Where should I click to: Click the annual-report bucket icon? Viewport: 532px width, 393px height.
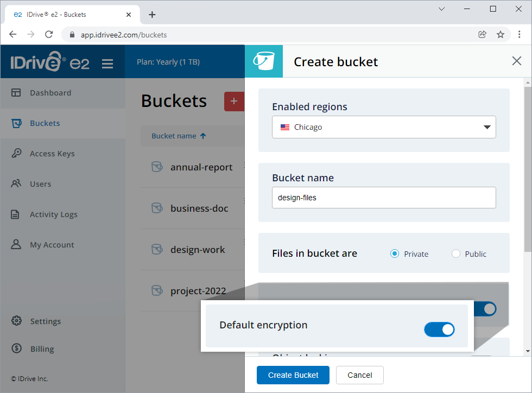coord(157,167)
